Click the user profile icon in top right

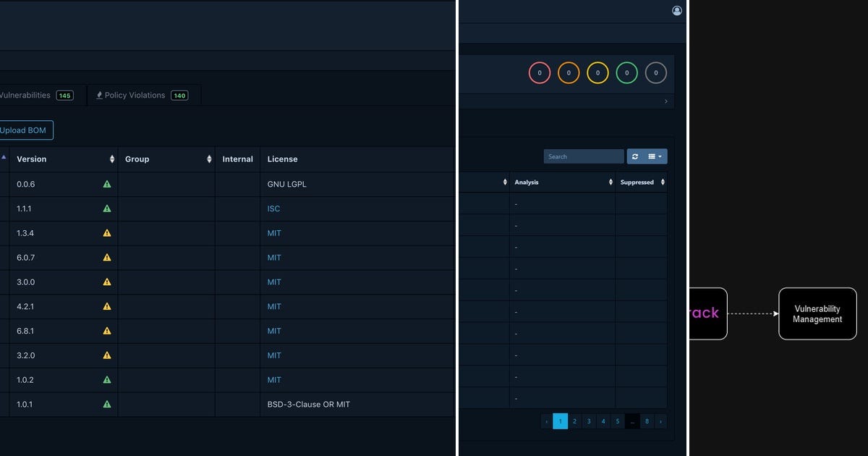pyautogui.click(x=676, y=10)
